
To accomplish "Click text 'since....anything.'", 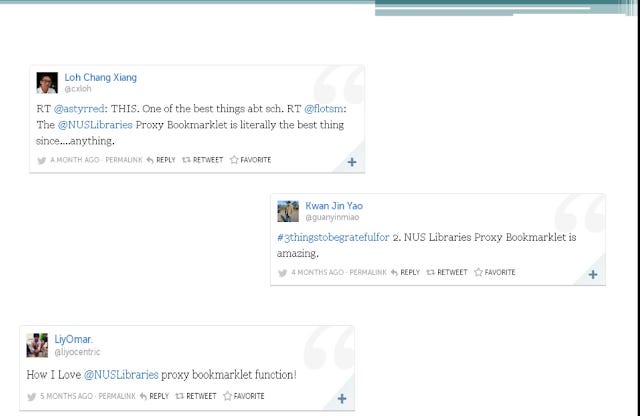I will coord(75,141).
